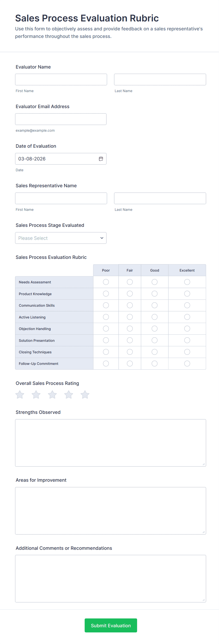The image size is (219, 644).
Task: Mark Follow-Up Commitment as Excellent
Action: [187, 363]
